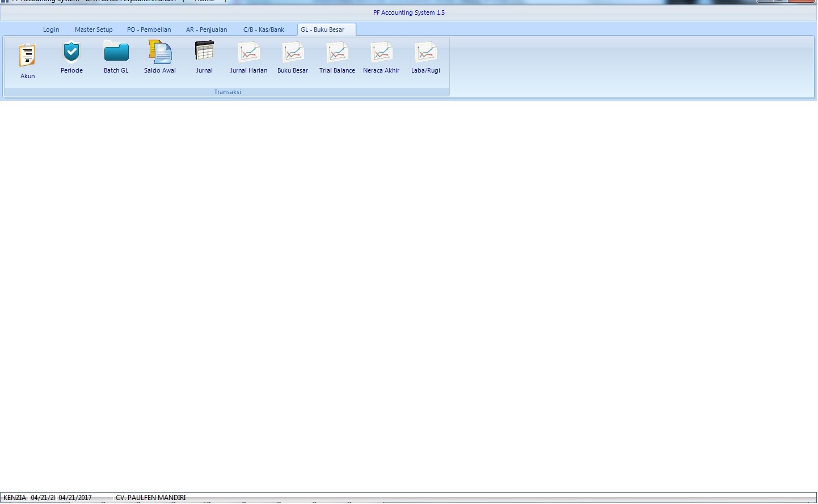The height and width of the screenshot is (504, 818).
Task: Switch to the Login tab
Action: 51,29
